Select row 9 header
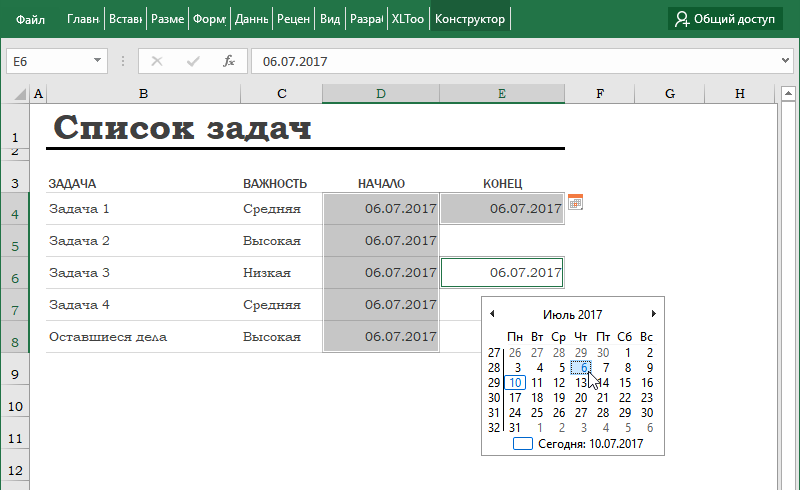The width and height of the screenshot is (800, 490). point(15,374)
